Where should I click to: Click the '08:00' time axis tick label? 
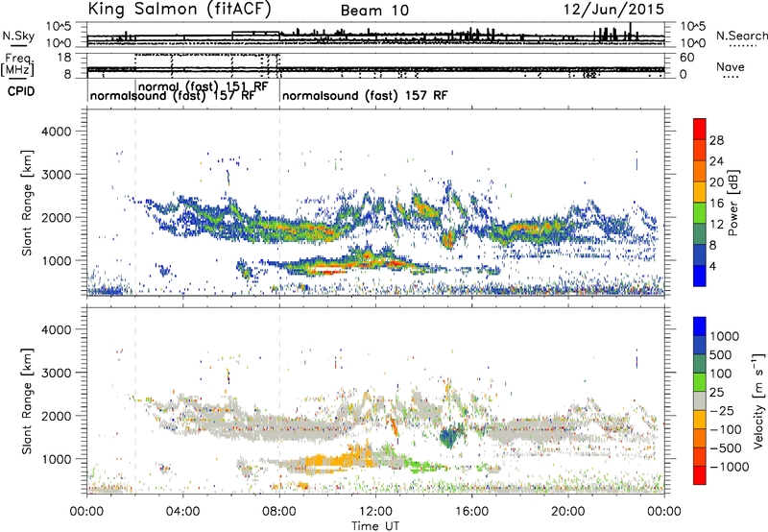[279, 512]
